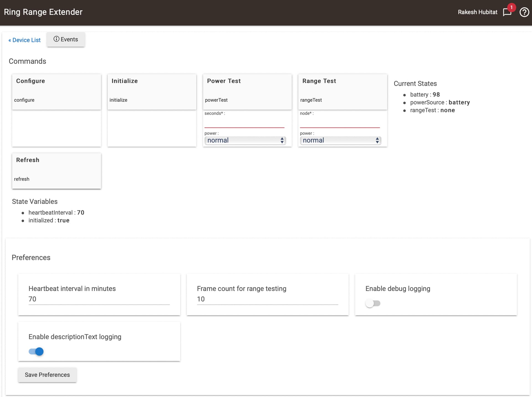
Task: Click the Power Test command
Action: [247, 92]
